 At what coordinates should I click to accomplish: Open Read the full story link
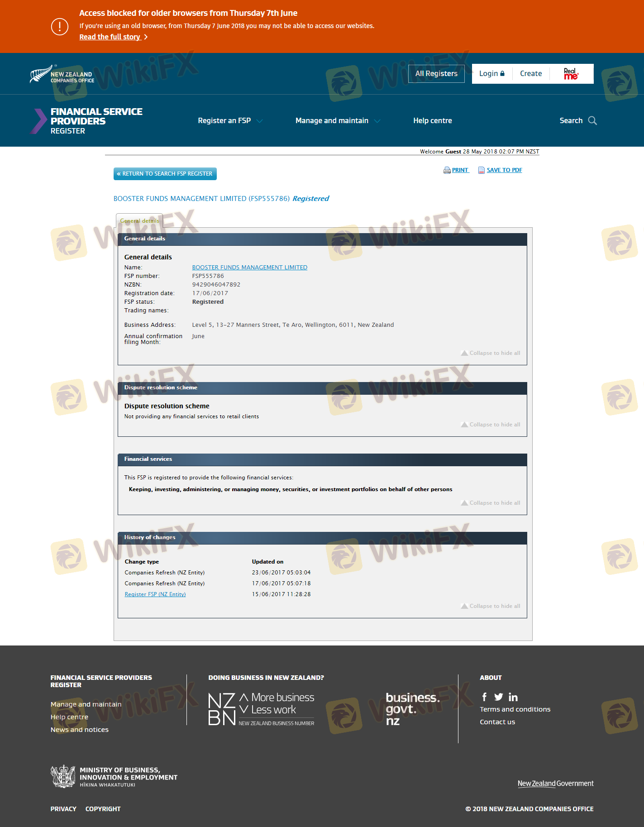tap(110, 37)
